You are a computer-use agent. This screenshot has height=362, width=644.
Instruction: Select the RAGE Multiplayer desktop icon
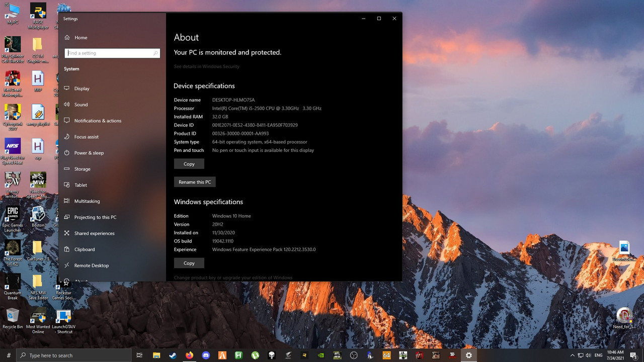38,16
